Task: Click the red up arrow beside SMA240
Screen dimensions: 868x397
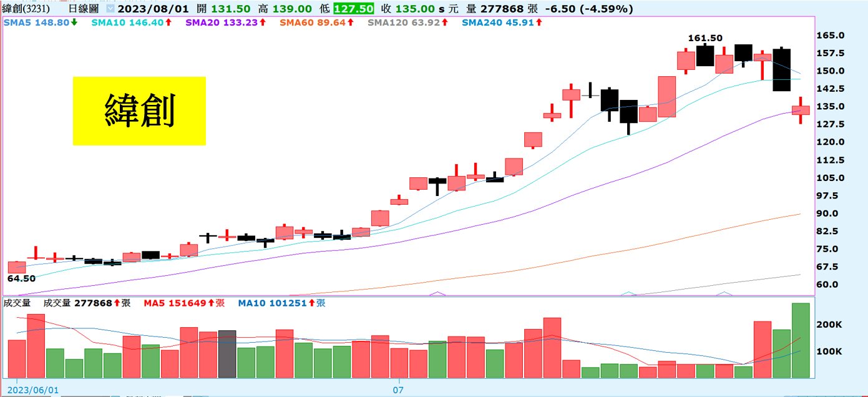Action: click(539, 22)
